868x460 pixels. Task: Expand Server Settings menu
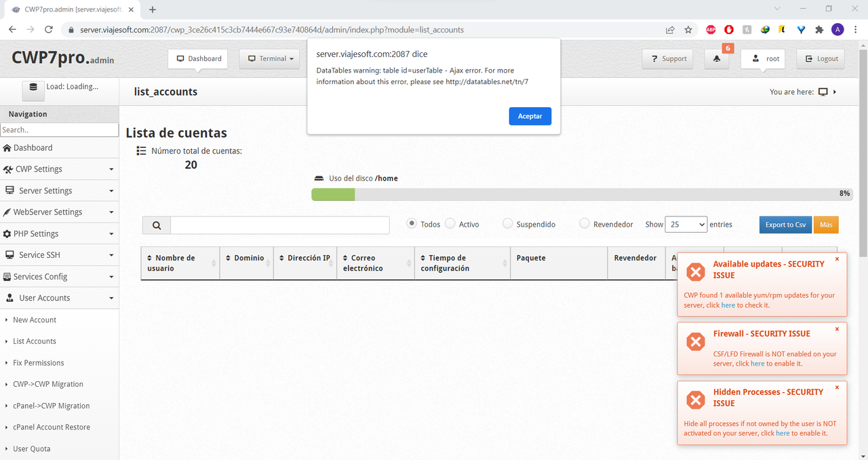[x=59, y=191]
